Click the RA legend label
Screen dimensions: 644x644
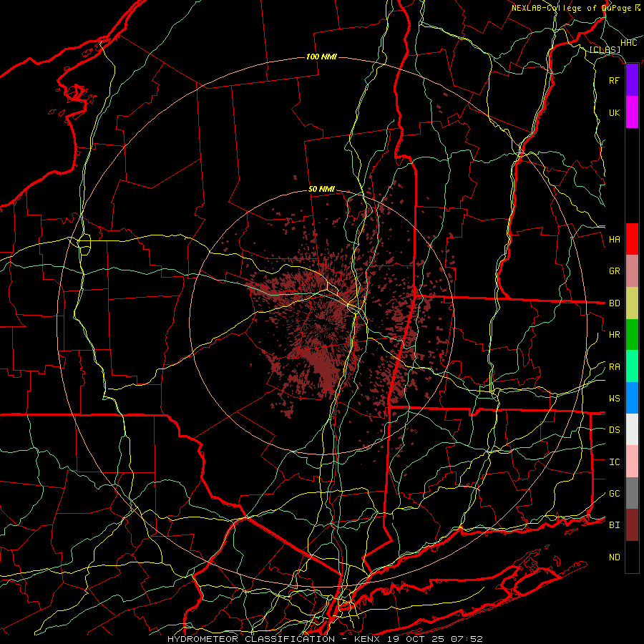click(x=614, y=367)
